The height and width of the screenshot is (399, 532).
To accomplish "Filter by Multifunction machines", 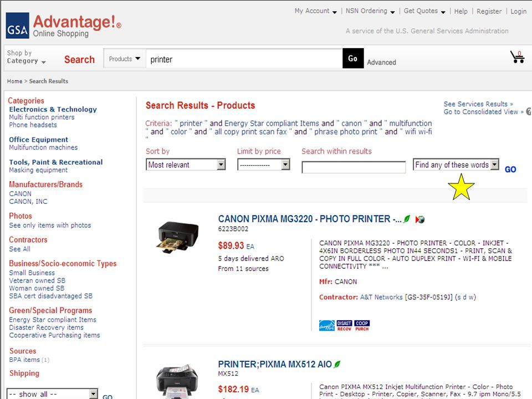I will (43, 147).
